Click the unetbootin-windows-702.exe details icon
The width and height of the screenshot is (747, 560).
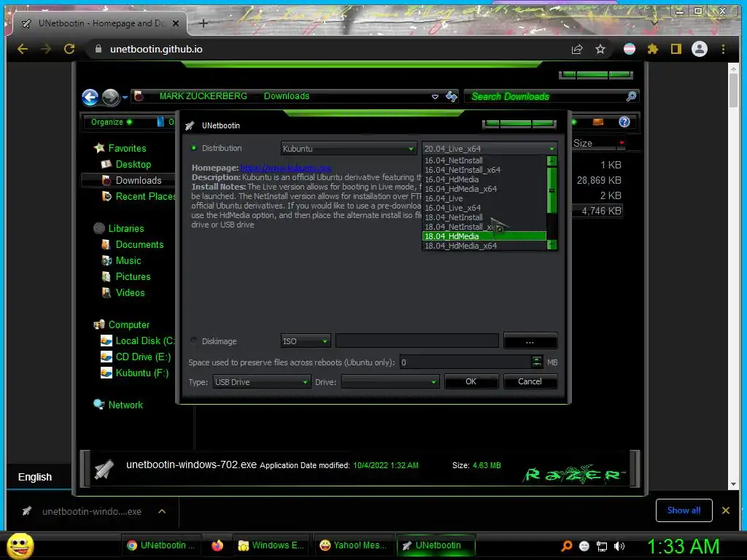click(x=104, y=469)
